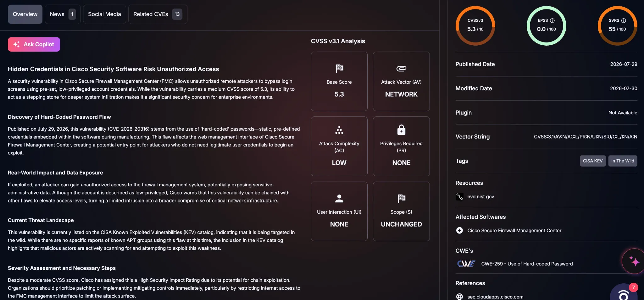Click the Scope UNCHANGED value
The image size is (644, 300).
(x=401, y=224)
